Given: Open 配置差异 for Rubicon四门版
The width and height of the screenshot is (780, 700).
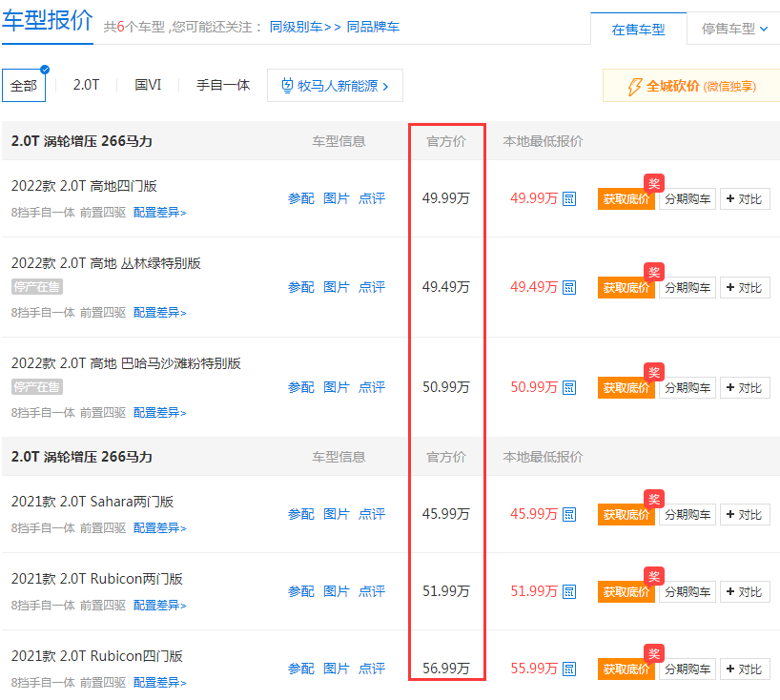Looking at the screenshot, I should [159, 683].
